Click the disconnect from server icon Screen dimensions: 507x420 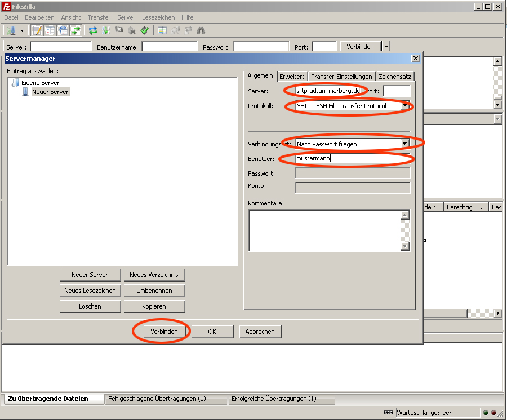(132, 31)
